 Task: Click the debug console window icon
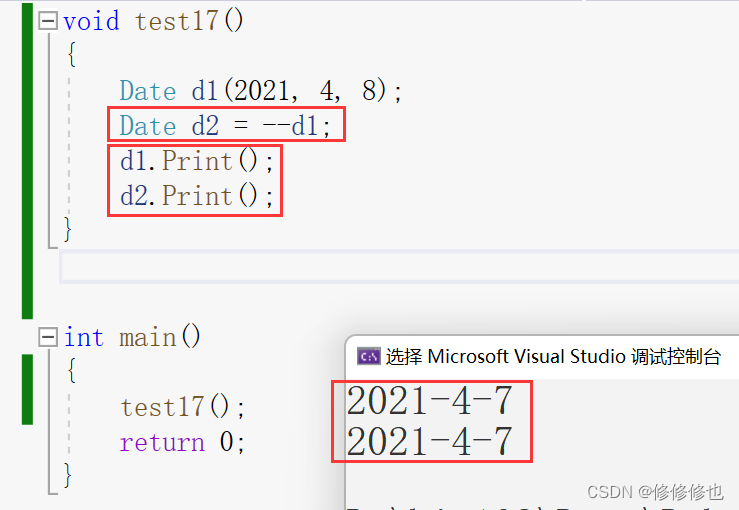click(x=369, y=356)
